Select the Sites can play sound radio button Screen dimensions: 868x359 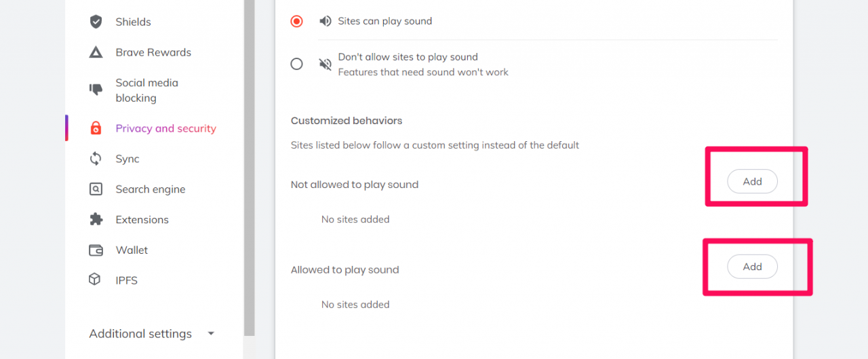click(x=296, y=21)
